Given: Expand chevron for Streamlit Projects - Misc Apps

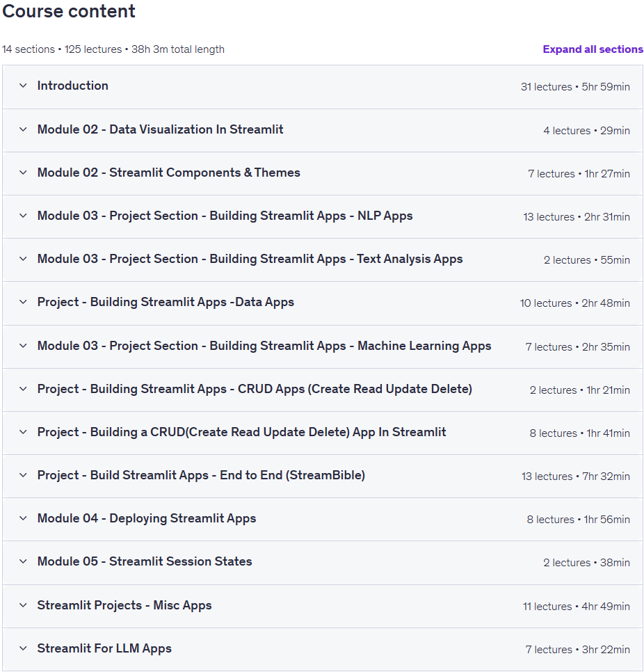Looking at the screenshot, I should tap(23, 606).
